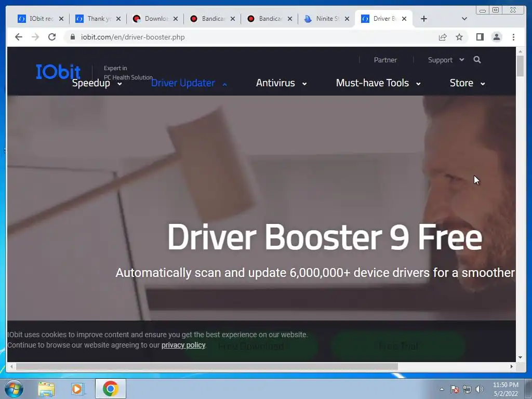Bookmark this page with the star
The image size is (532, 399).
pyautogui.click(x=459, y=37)
